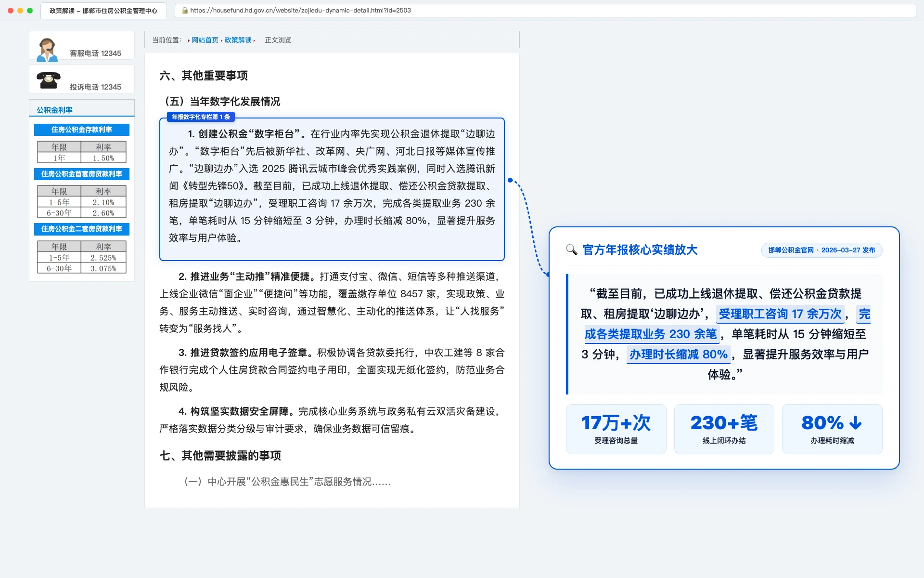924x578 pixels.
Task: Click the 1.50% deposit rate cell
Action: tap(103, 158)
